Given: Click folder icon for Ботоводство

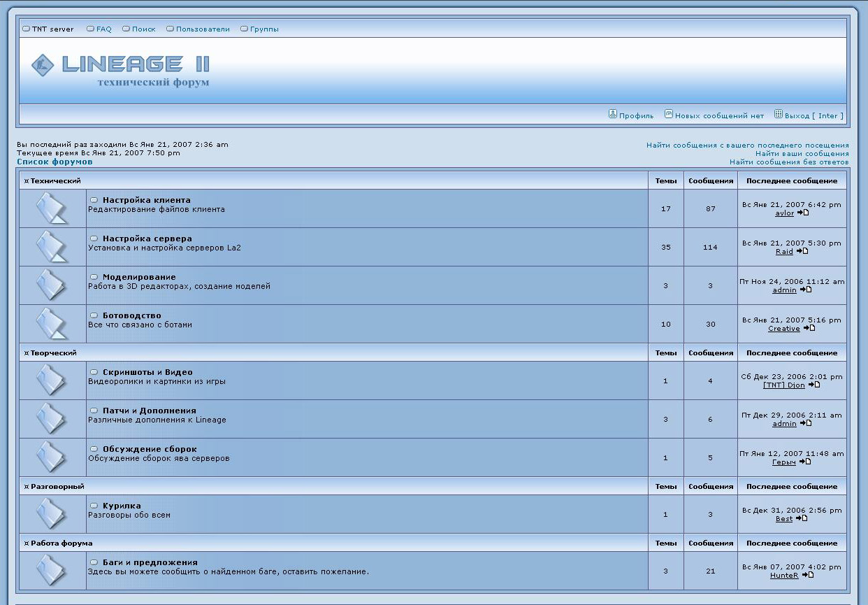Looking at the screenshot, I should pos(52,324).
